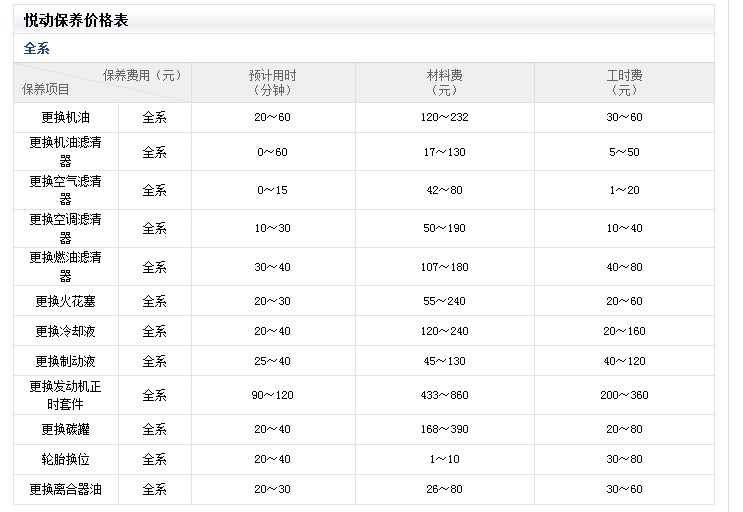The image size is (743, 512).
Task: Click the 40~120 labor fee cell
Action: 625,361
